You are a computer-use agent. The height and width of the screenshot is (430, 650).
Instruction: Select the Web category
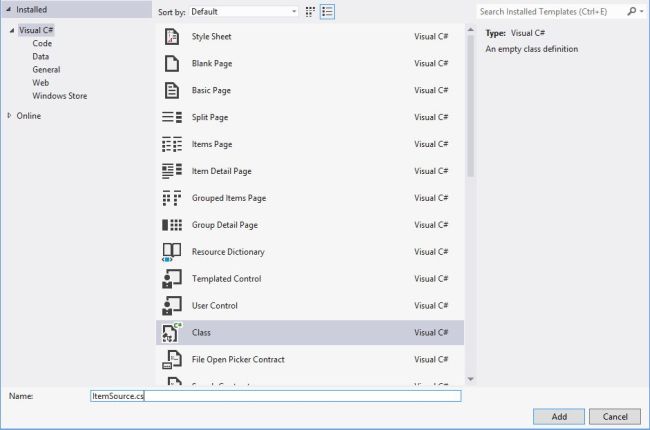pyautogui.click(x=41, y=83)
